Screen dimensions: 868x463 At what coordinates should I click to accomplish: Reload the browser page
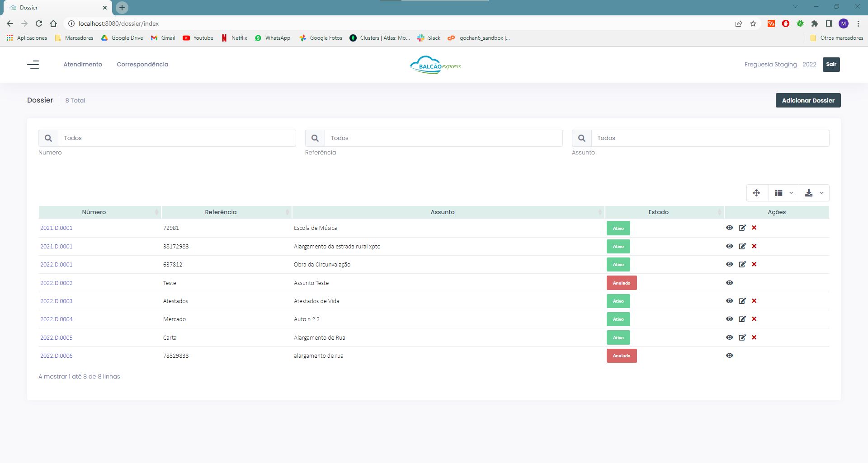pos(39,23)
